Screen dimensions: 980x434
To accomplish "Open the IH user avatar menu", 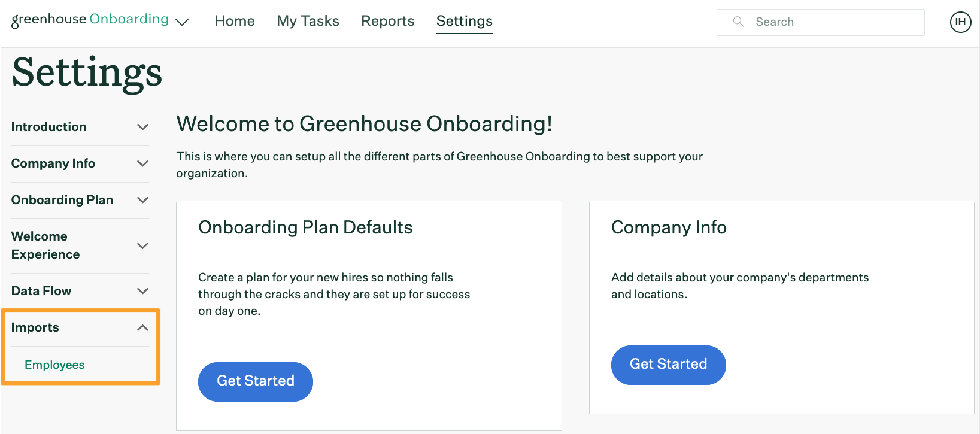I will [x=960, y=22].
